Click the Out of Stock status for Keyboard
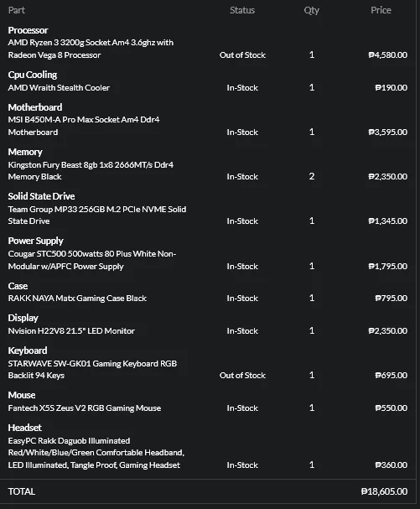Viewport: 420px width, 509px height. pos(242,376)
